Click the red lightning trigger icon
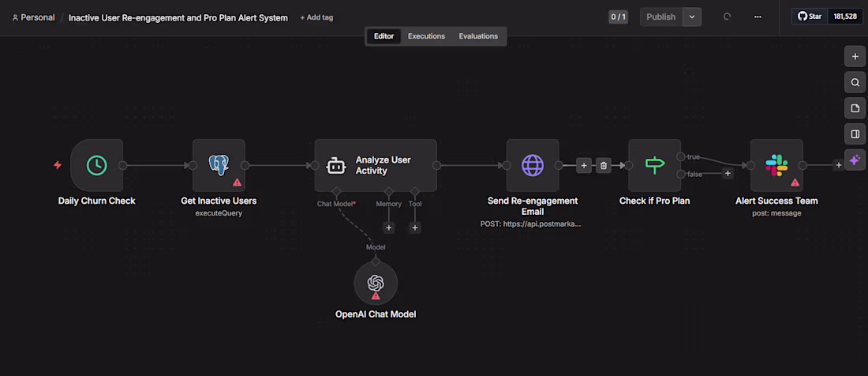This screenshot has height=376, width=868. point(58,165)
